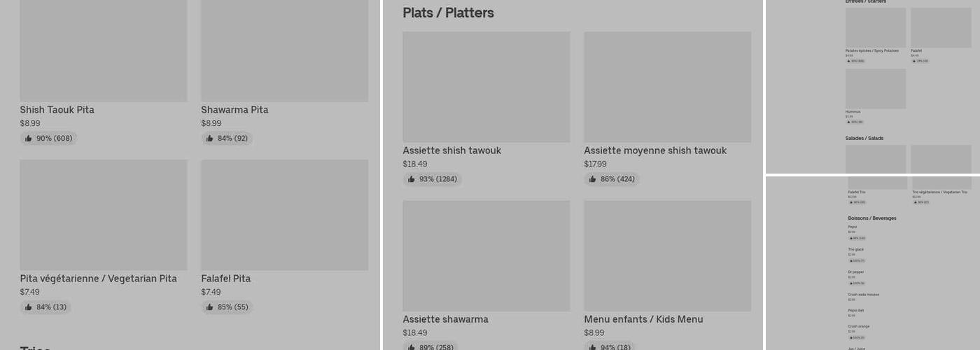The width and height of the screenshot is (980, 350).
Task: Open the Falafel Pita item photo
Action: point(284,214)
